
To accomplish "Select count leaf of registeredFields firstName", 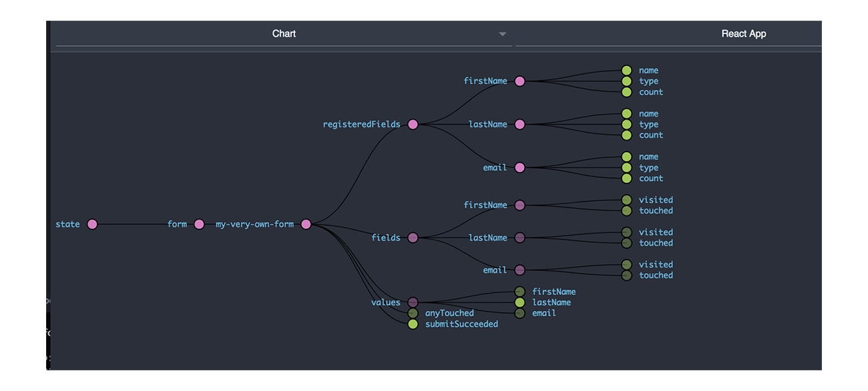I will (626, 92).
